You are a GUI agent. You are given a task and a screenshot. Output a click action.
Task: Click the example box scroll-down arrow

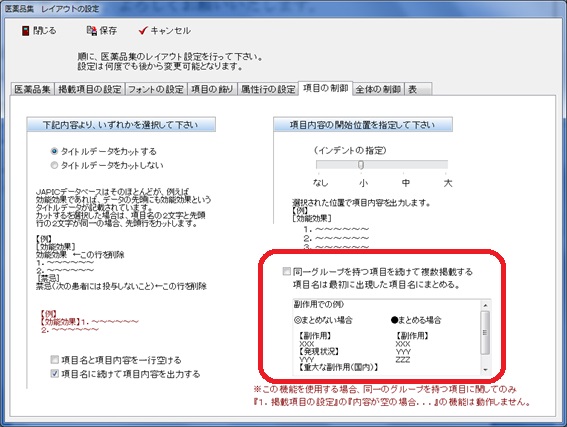coord(485,370)
